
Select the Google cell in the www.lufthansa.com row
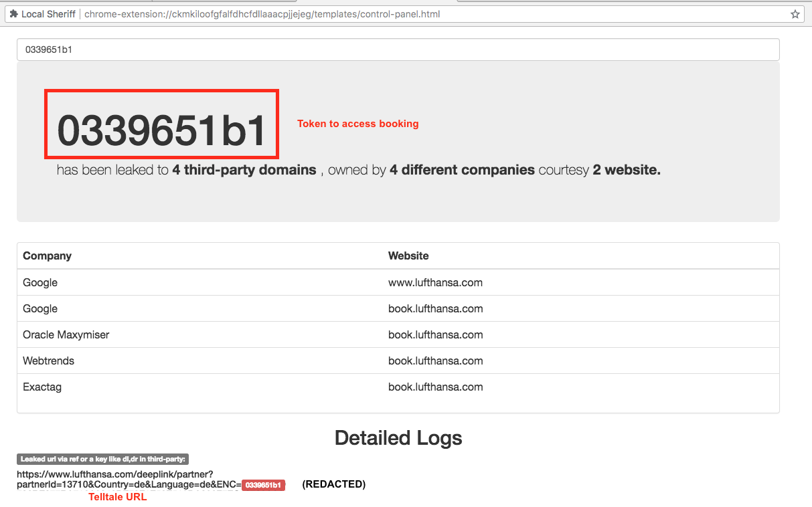[40, 282]
